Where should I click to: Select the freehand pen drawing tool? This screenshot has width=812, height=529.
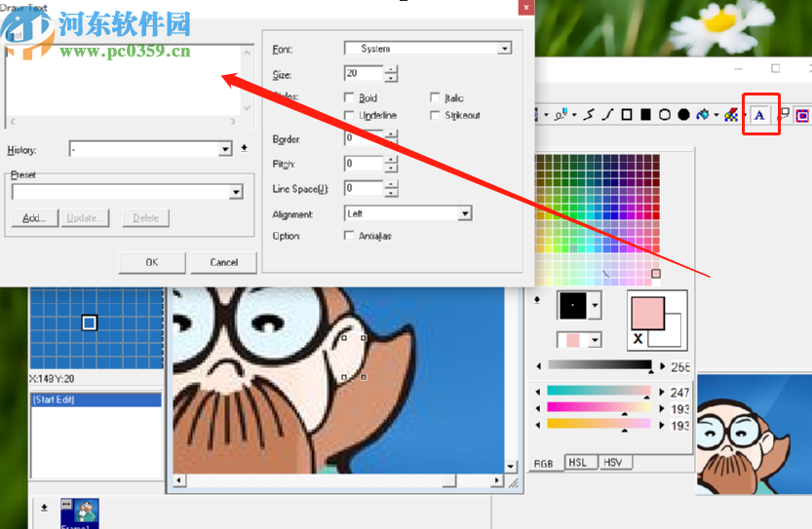click(x=561, y=115)
